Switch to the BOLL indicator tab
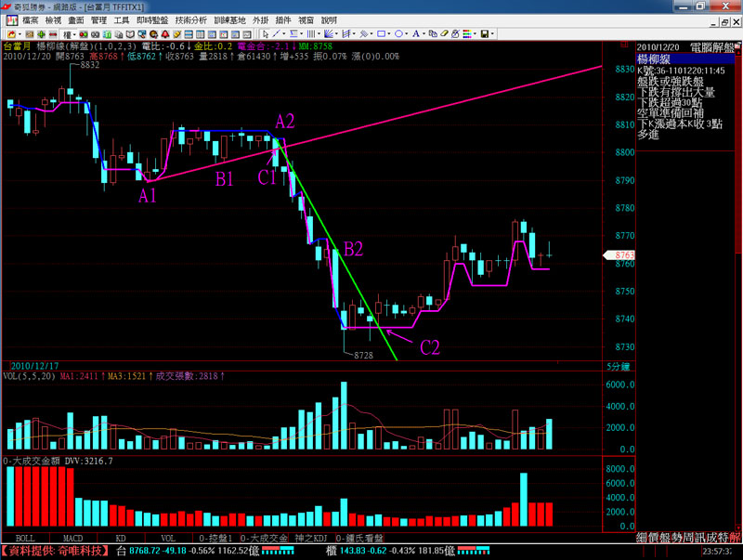 [25, 538]
